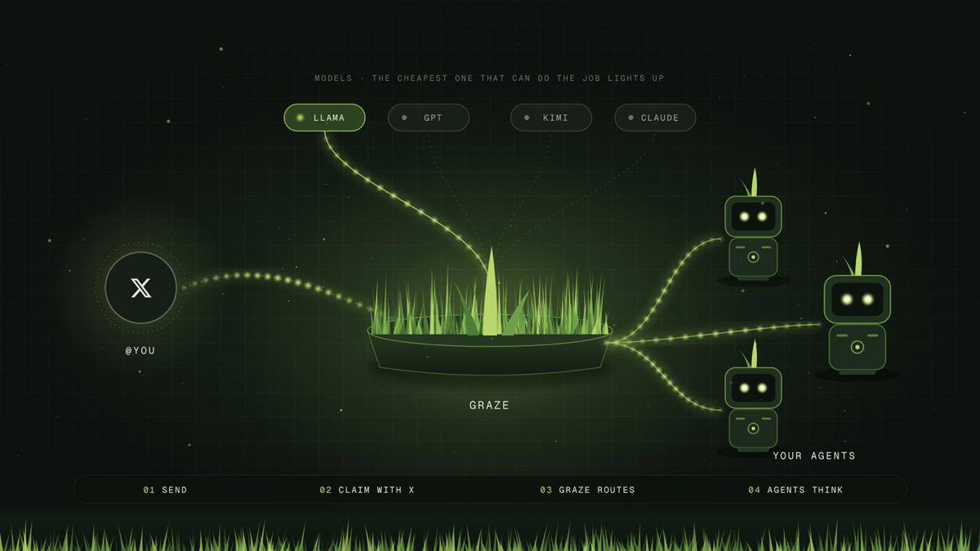The width and height of the screenshot is (980, 551).
Task: Click the dim dot in GPT pill
Action: point(403,118)
